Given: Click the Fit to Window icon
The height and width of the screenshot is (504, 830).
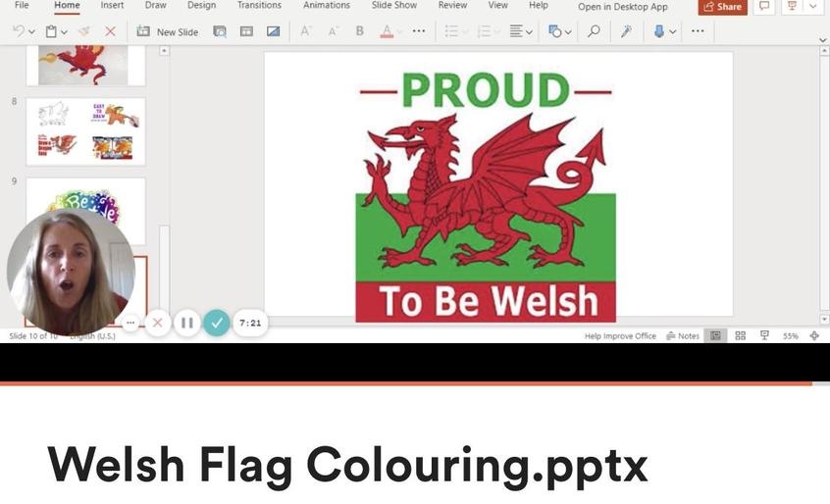Looking at the screenshot, I should [814, 335].
